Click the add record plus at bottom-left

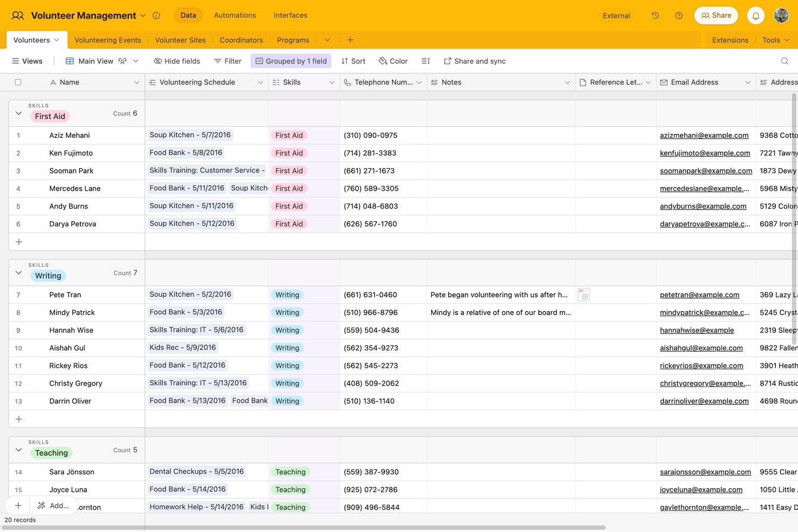(18, 506)
